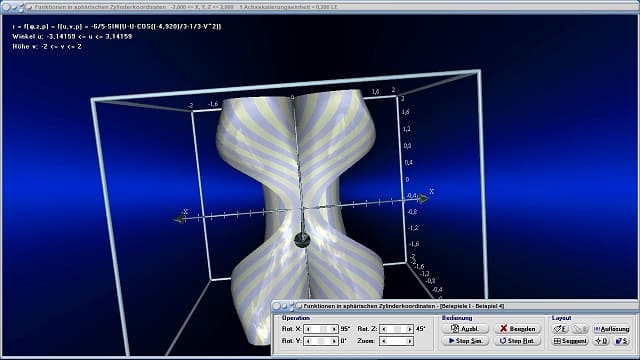Click the formula text r = f(φ,z,p)

(117, 27)
